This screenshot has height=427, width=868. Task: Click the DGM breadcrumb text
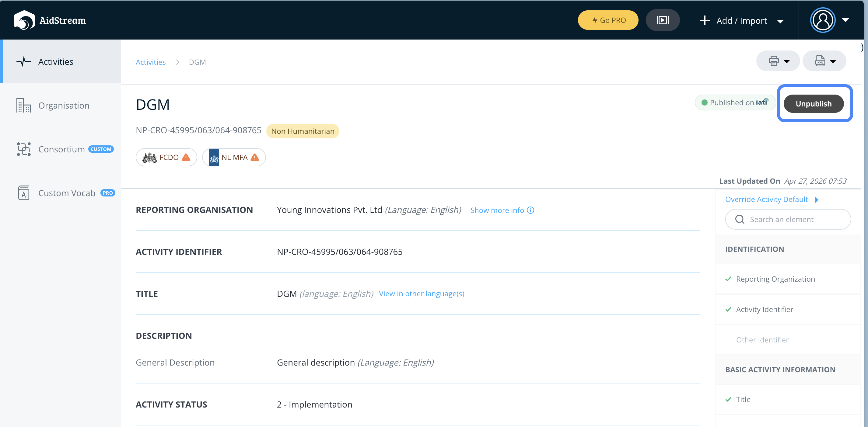point(198,62)
